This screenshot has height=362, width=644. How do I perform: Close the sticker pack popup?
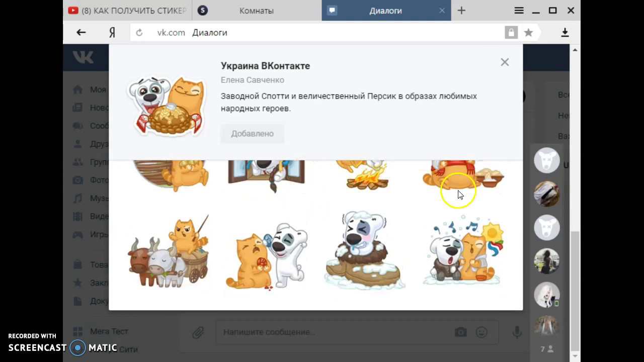point(505,62)
